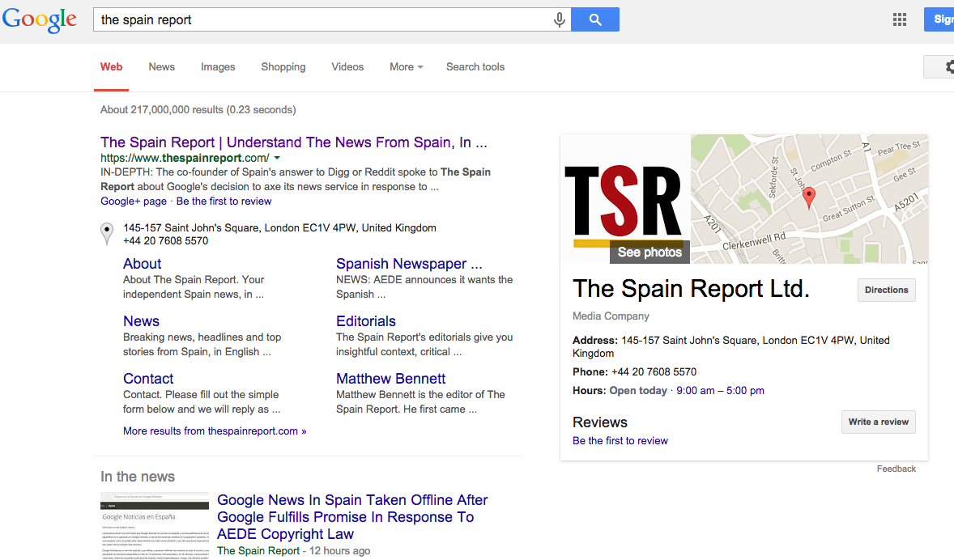Start voice search with microphone icon

tap(559, 20)
